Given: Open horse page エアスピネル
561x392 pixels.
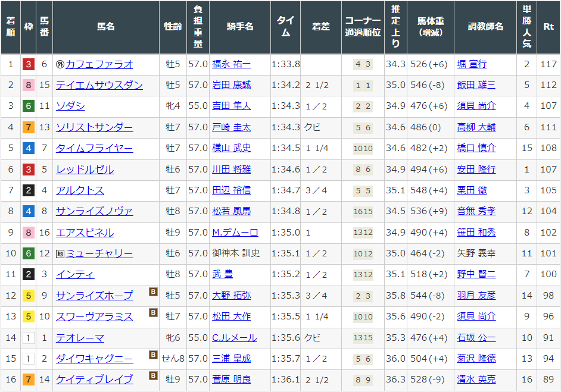Looking at the screenshot, I should point(85,233).
